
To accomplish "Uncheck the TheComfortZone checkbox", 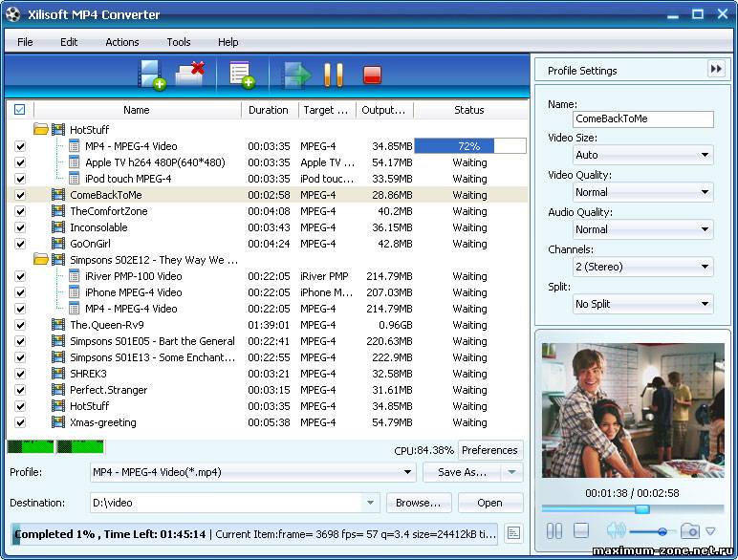I will (20, 211).
